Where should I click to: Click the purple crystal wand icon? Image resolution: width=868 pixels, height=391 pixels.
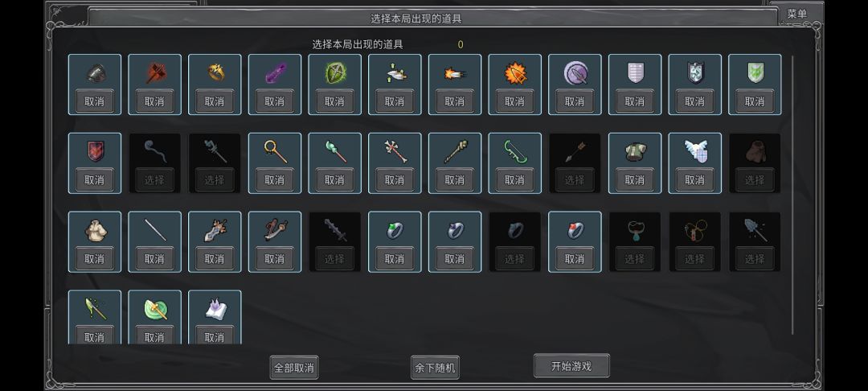(x=275, y=72)
